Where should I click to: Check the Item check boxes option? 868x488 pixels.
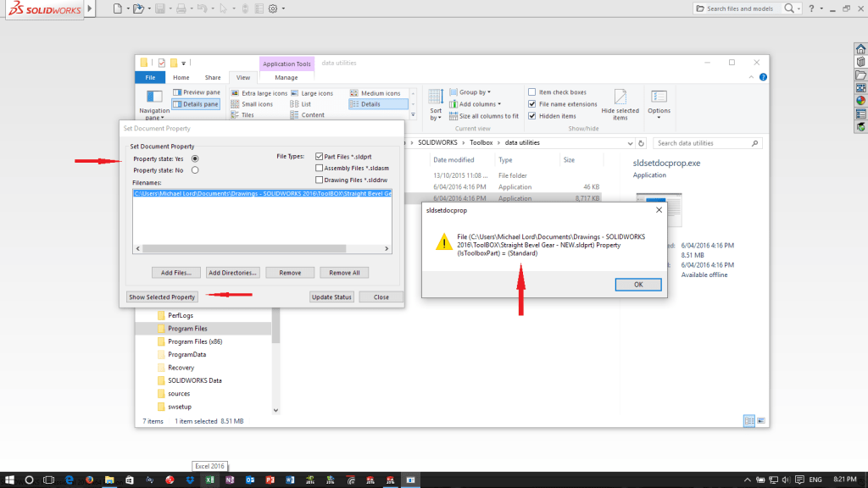531,92
